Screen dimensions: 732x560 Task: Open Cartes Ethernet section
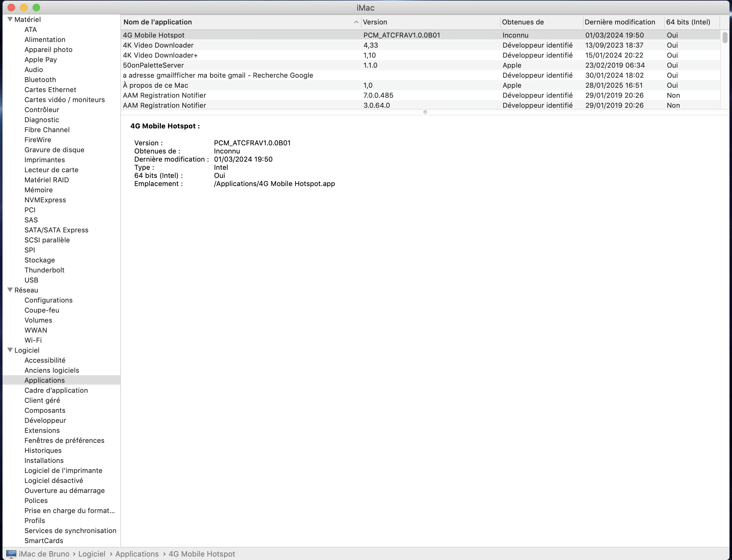[50, 89]
